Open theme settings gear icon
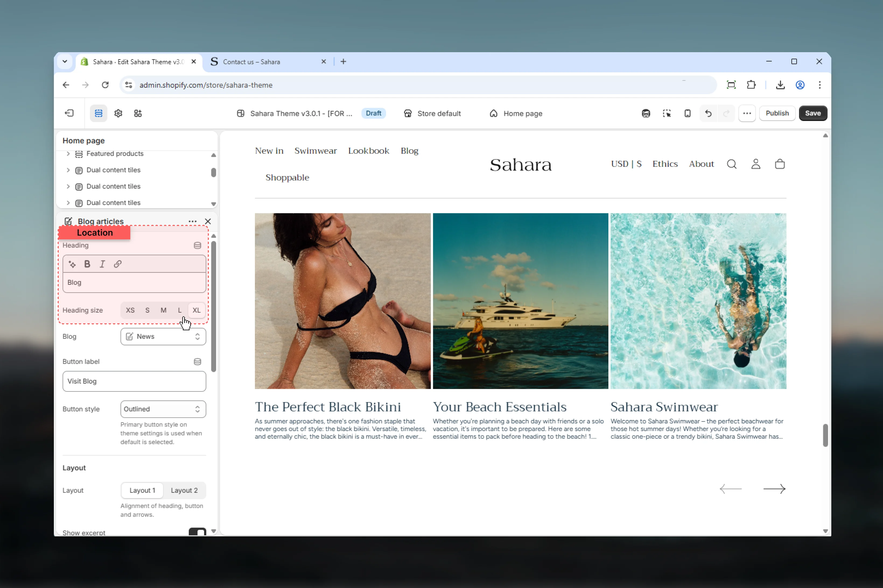This screenshot has width=883, height=588. click(118, 113)
